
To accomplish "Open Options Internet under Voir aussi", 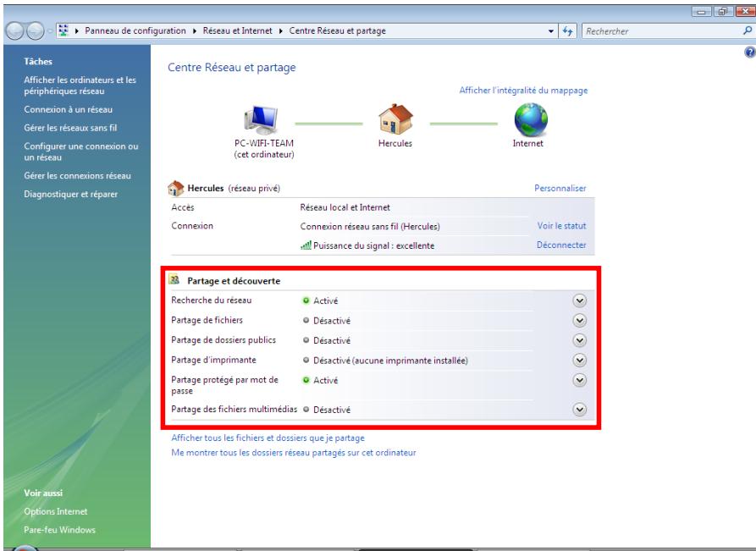I will point(56,511).
